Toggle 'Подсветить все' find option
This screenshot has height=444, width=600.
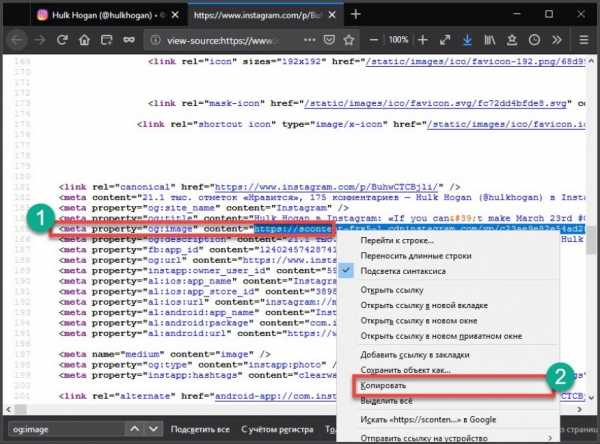pyautogui.click(x=200, y=429)
